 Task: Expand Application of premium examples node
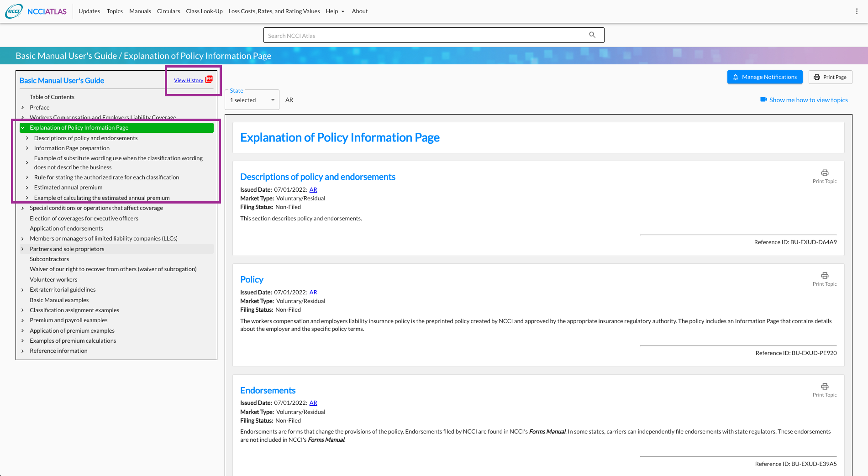pos(23,331)
